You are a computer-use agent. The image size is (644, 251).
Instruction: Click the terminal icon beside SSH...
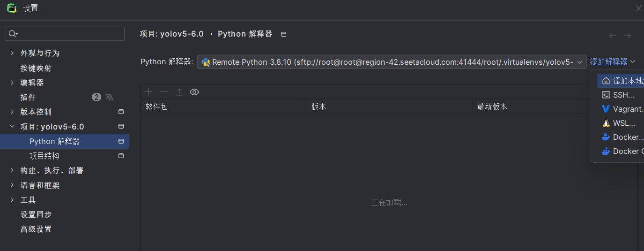pos(606,95)
